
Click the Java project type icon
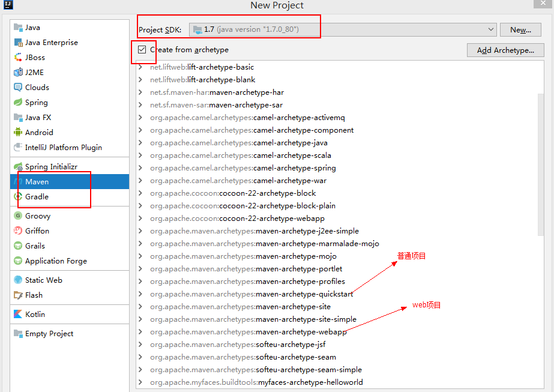click(x=18, y=27)
